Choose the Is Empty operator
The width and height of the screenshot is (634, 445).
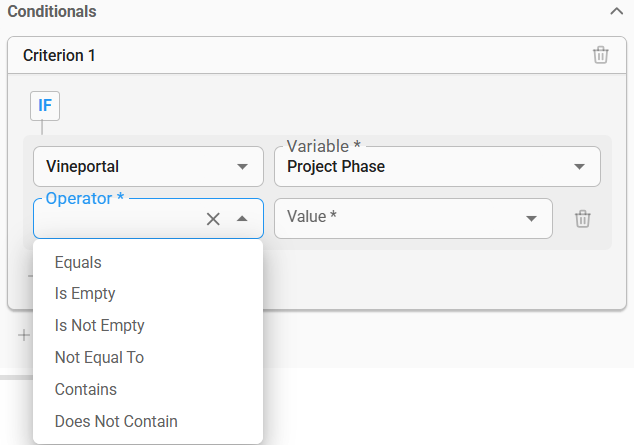point(85,294)
